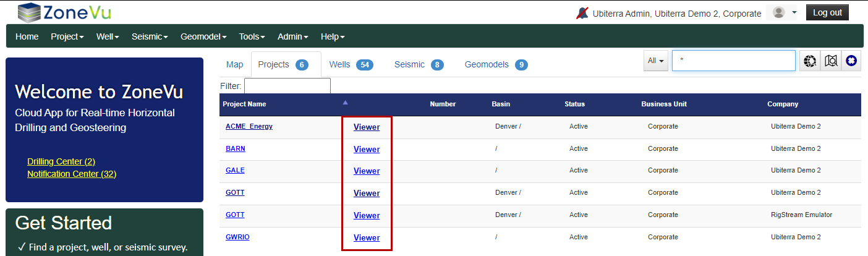This screenshot has width=868, height=256.
Task: Open the Tools menu
Action: click(252, 36)
